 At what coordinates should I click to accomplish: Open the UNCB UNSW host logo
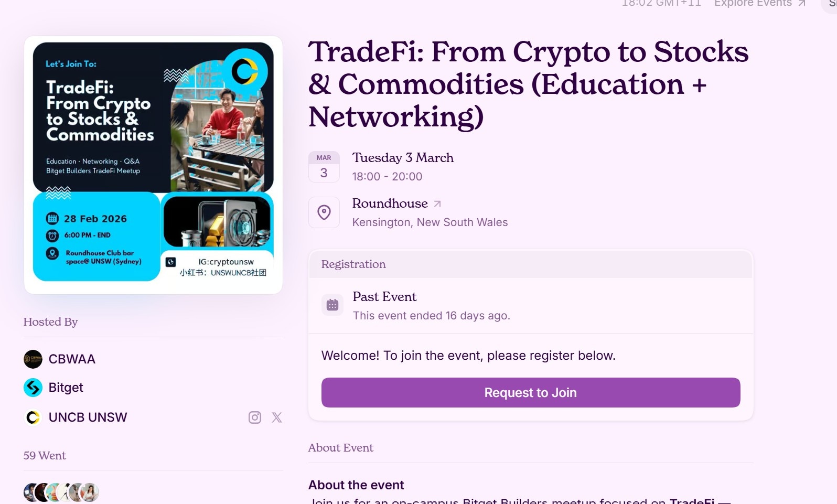(33, 417)
